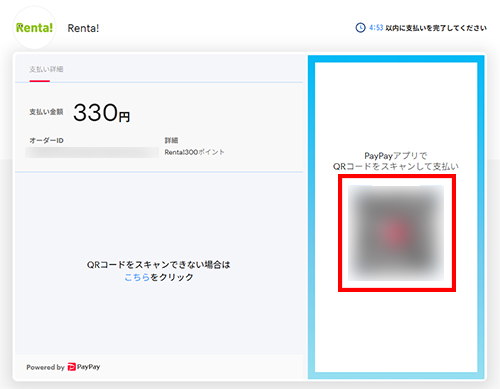Screen dimensions: 500x389
Task: Click the blurred PayPay QR code
Action: coord(396,233)
